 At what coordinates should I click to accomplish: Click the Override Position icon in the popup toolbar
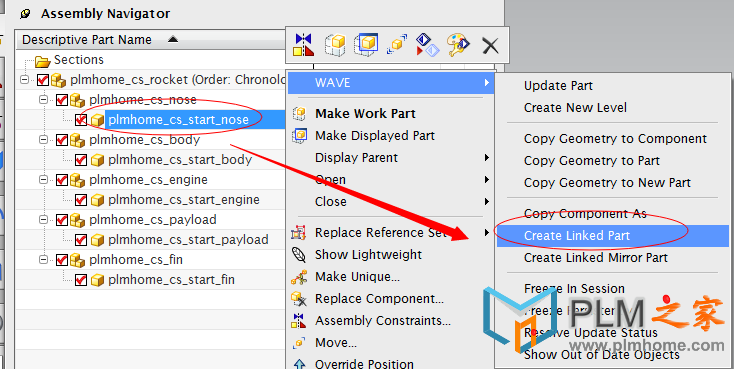(428, 45)
